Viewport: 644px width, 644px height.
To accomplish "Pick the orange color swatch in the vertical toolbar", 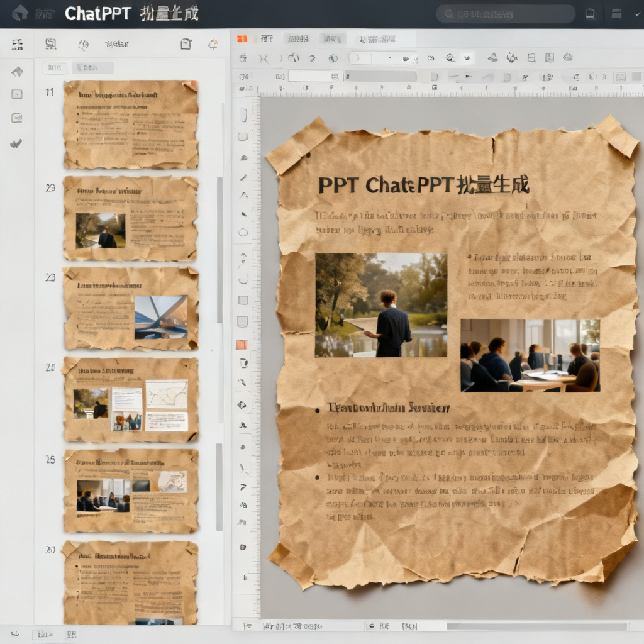I will 242,344.
